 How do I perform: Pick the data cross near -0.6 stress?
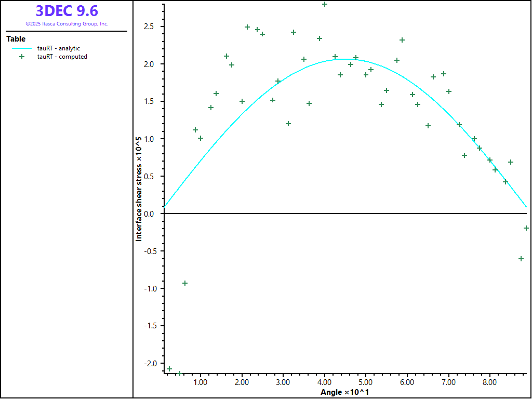(x=521, y=259)
